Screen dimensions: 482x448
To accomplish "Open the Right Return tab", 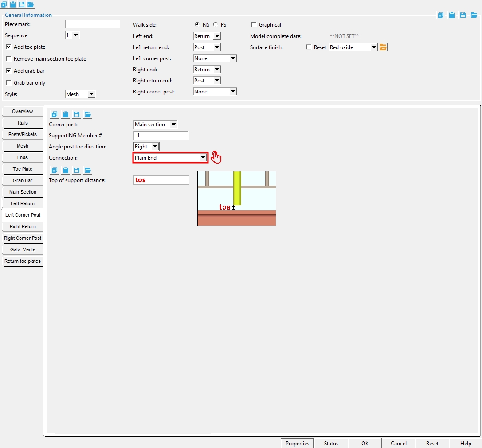I will [x=23, y=226].
